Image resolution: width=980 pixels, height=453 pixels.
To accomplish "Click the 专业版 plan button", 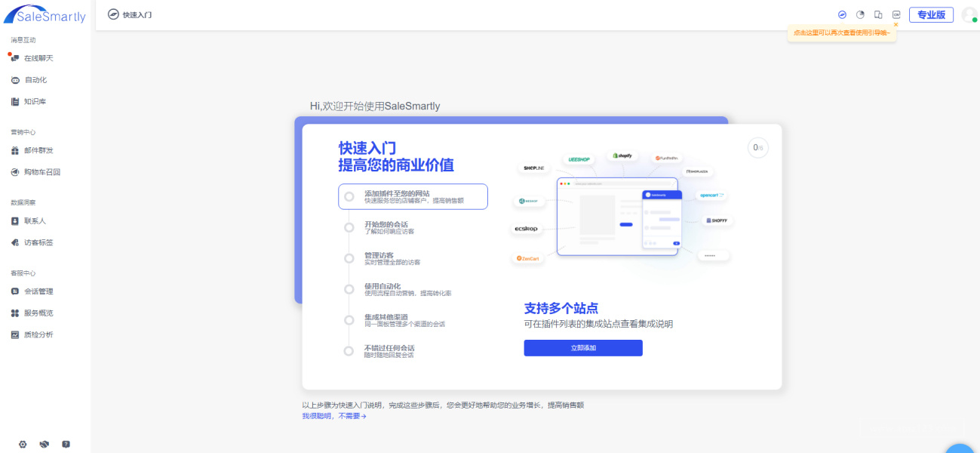I will pyautogui.click(x=931, y=14).
